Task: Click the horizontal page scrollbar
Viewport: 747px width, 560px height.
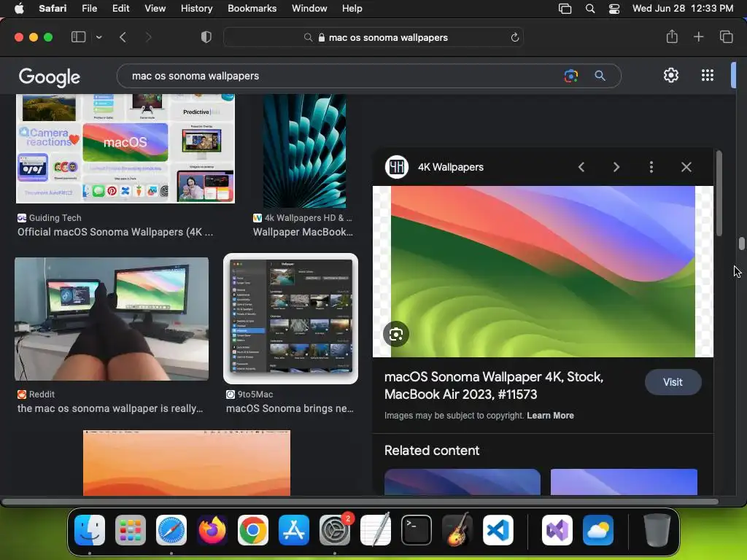Action: [x=360, y=502]
